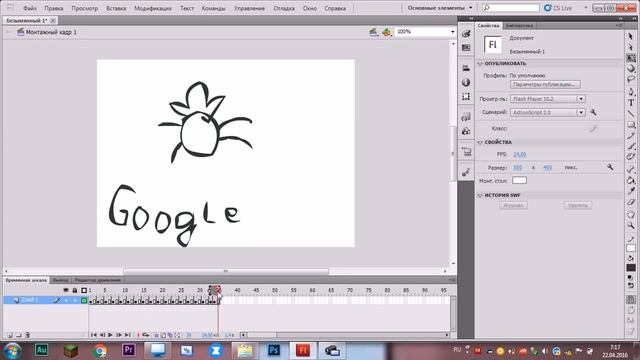The width and height of the screenshot is (640, 360).
Task: Click the stage horizontal scrollbar
Action: coord(226,271)
